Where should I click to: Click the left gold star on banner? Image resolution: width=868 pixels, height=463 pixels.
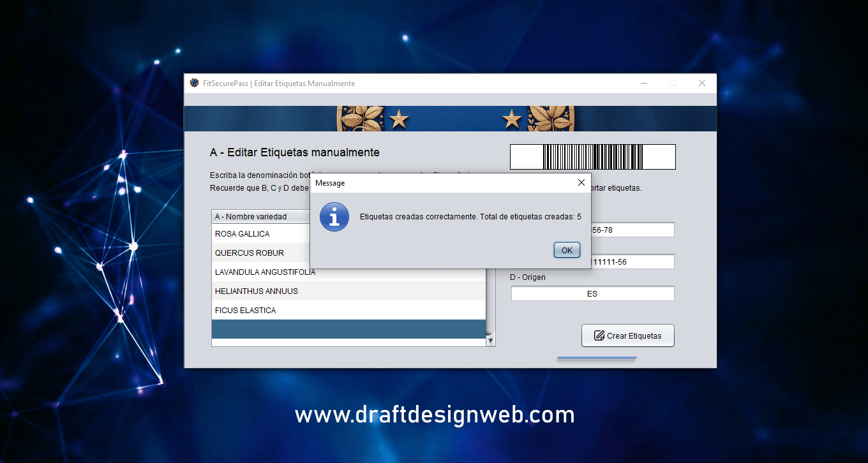[x=399, y=119]
